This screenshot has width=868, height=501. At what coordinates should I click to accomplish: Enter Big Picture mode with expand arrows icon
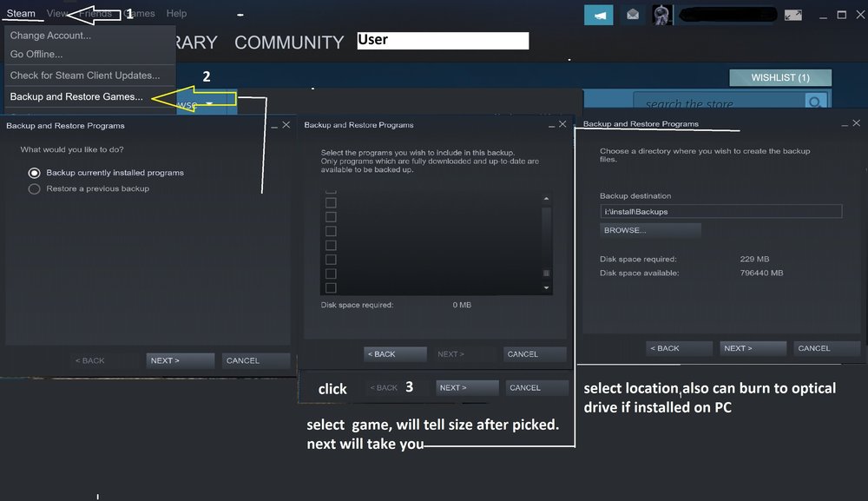792,14
